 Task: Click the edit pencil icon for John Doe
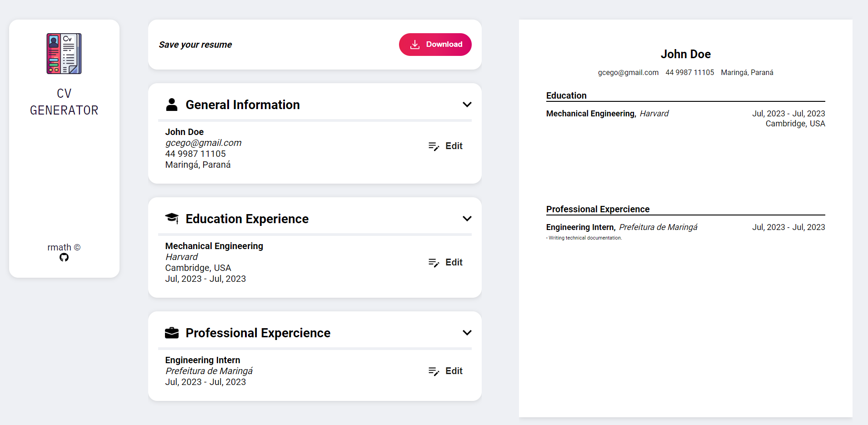click(434, 146)
